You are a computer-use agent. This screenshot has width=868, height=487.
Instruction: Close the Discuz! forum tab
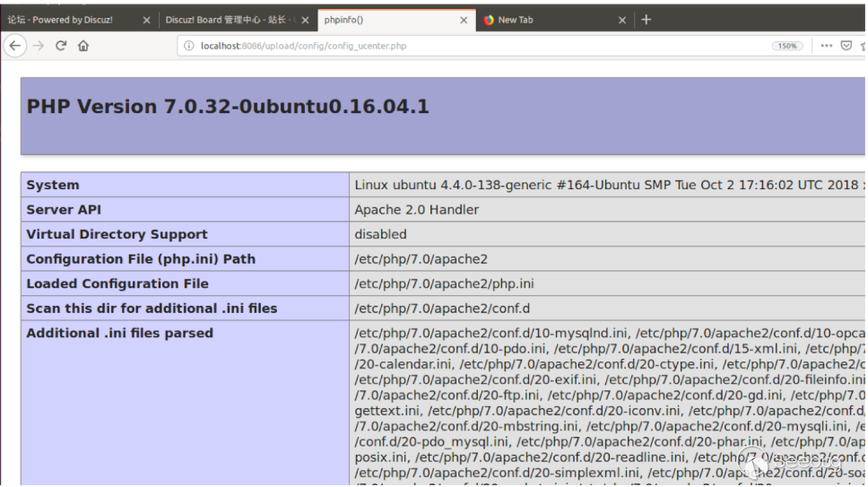click(x=146, y=20)
